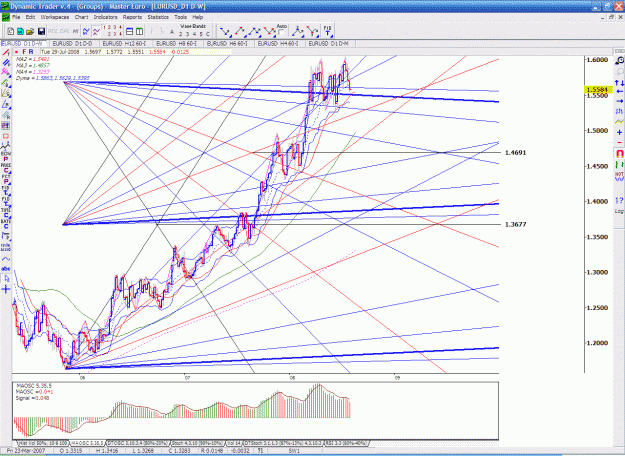Viewport: 625px width, 456px height.
Task: Toggle the Auto checkbox in toolbar
Action: pos(282,33)
